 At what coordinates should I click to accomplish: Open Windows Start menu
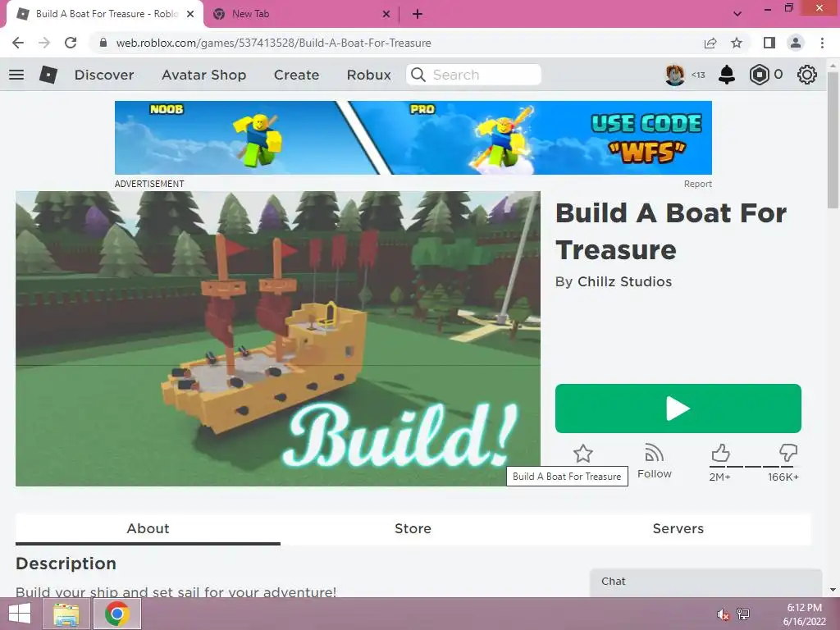click(x=20, y=614)
